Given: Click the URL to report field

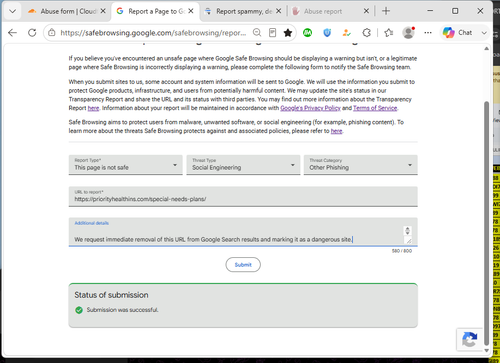Looking at the screenshot, I should [243, 196].
